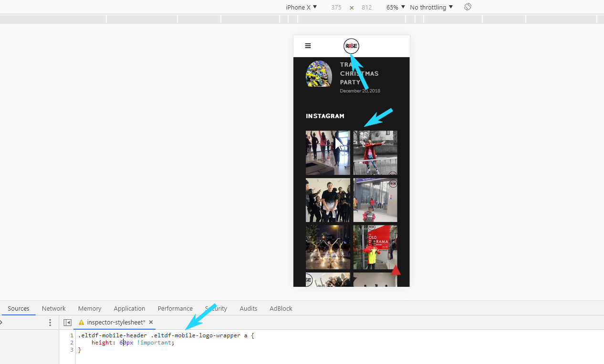This screenshot has height=364, width=604.
Task: Switch to the Performance tab
Action: pyautogui.click(x=175, y=308)
